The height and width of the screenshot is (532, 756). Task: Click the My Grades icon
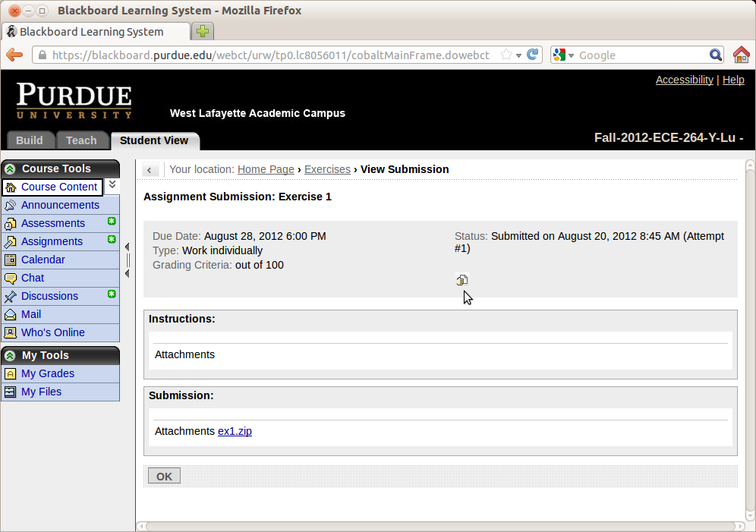tap(10, 374)
